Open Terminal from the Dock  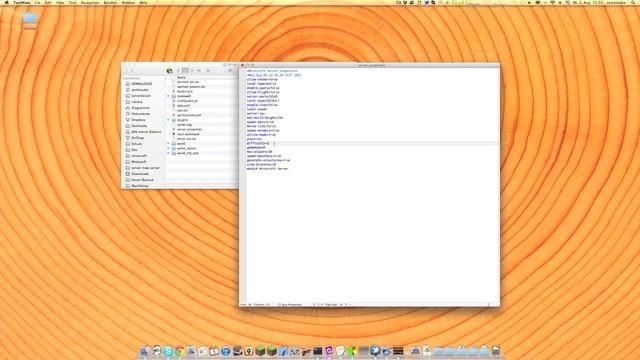tap(318, 351)
